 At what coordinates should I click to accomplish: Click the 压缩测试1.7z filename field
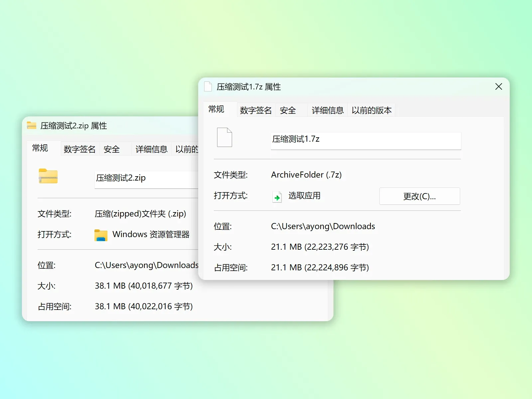(x=366, y=140)
